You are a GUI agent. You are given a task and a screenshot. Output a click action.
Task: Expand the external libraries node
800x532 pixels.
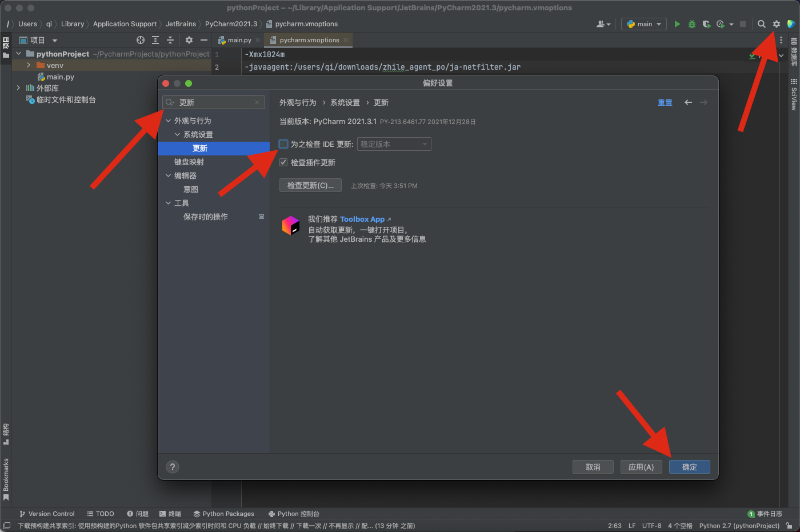pyautogui.click(x=18, y=88)
